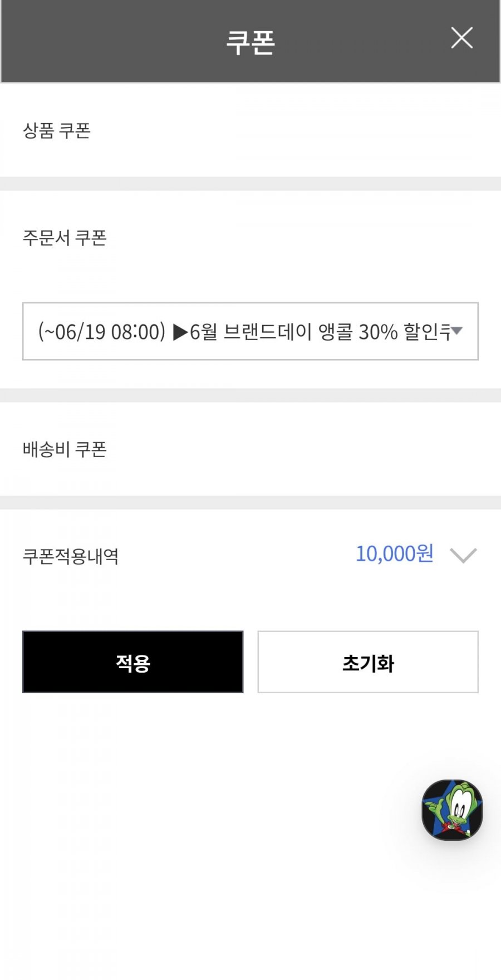This screenshot has width=501, height=980.
Task: Select the 상품 쿠폰 section heading
Action: pos(57,130)
